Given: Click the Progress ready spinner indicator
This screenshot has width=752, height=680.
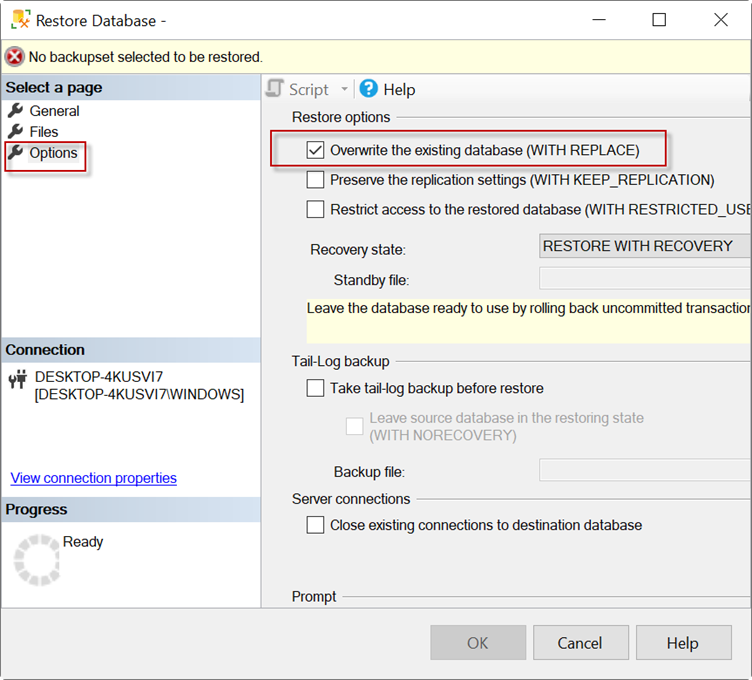Looking at the screenshot, I should 36,558.
